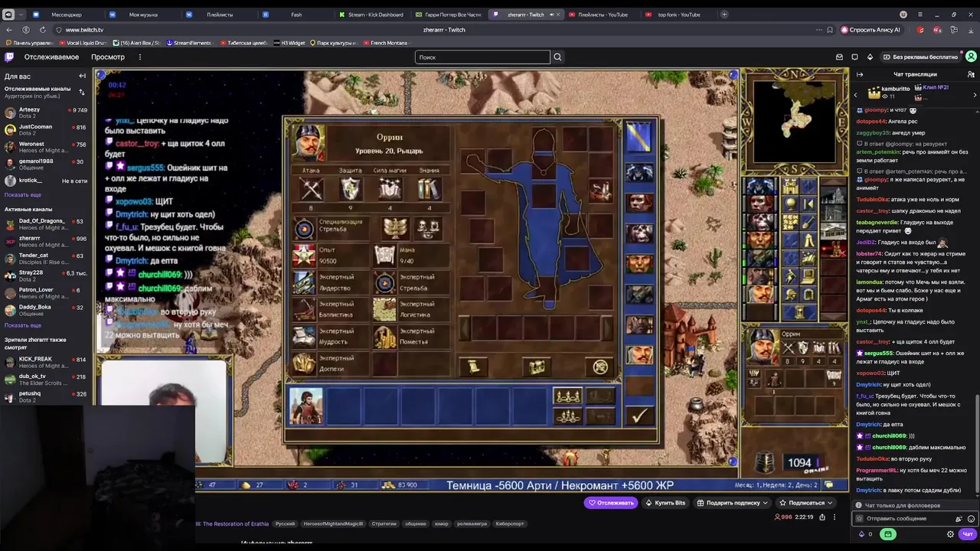Click Экспертный Логистика skill icon
The width and height of the screenshot is (980, 551).
point(384,309)
